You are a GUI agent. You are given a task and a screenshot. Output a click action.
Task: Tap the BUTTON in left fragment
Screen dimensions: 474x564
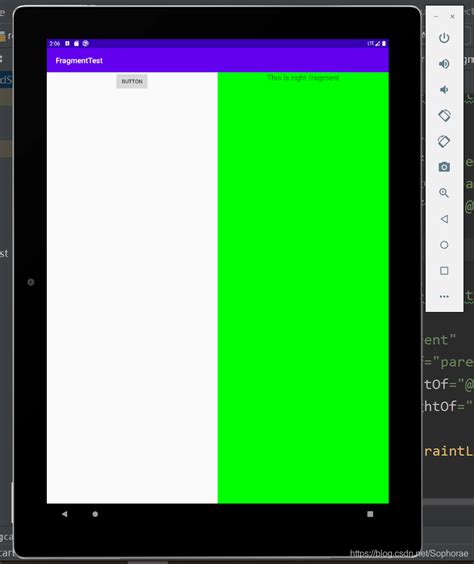coord(132,81)
